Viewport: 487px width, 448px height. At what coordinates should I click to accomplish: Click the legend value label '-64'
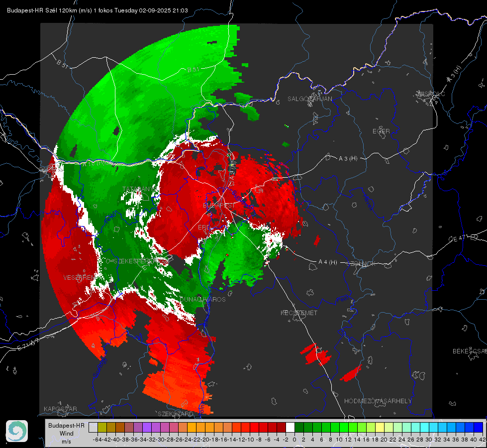[97, 440]
